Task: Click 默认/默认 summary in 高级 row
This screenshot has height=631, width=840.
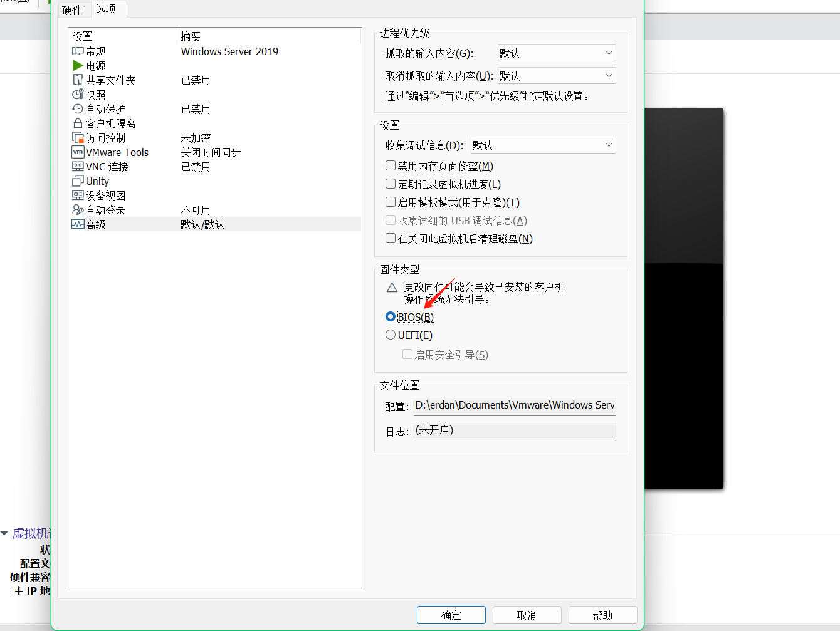Action: pos(202,224)
